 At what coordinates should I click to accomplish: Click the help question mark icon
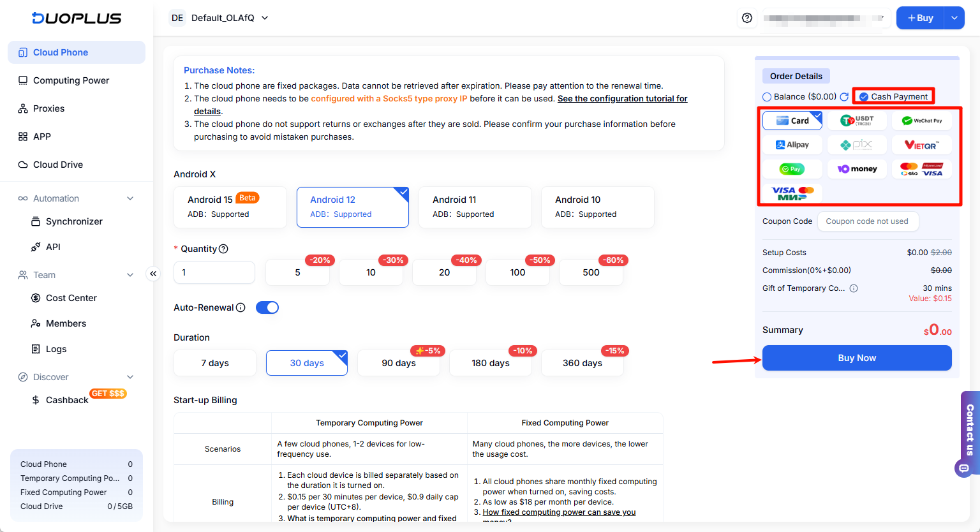tap(747, 18)
